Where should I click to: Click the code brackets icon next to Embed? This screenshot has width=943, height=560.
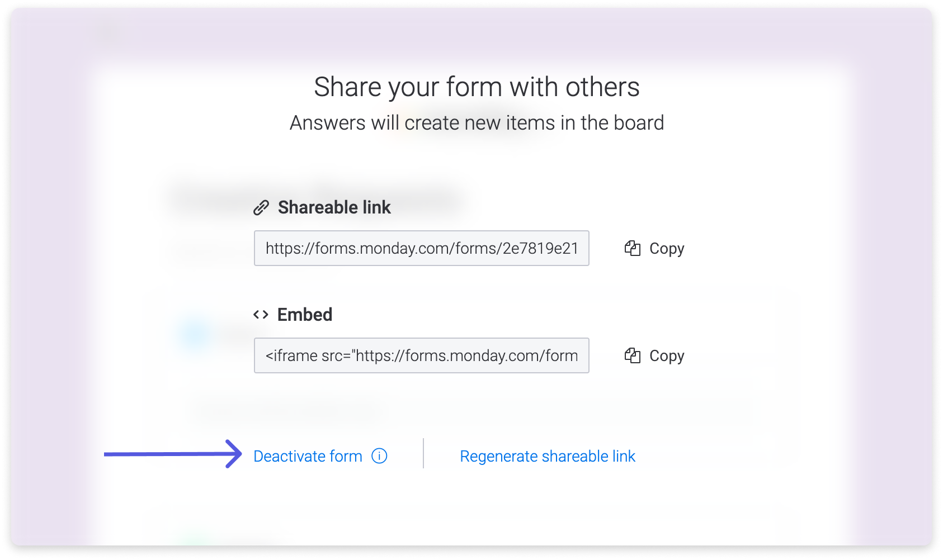click(261, 315)
